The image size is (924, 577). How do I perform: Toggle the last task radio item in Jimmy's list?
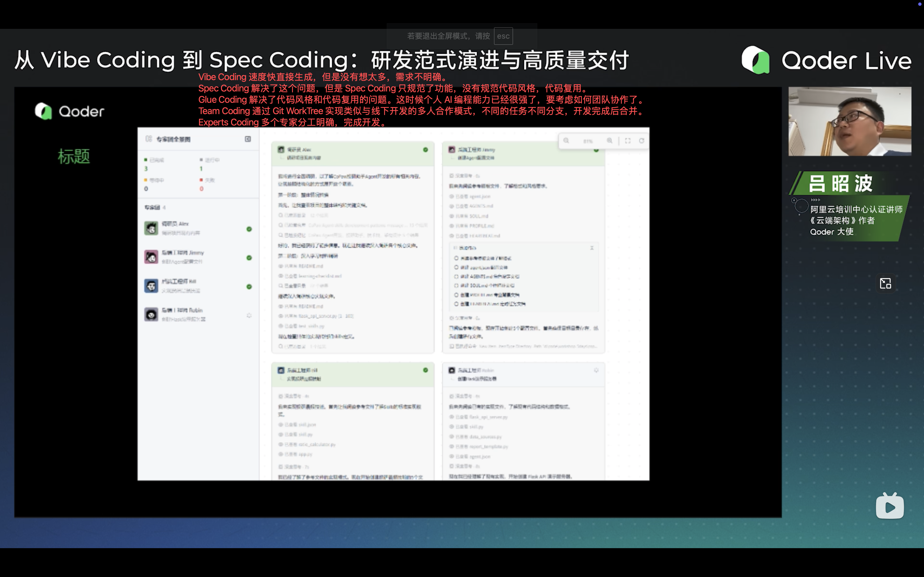pos(456,304)
